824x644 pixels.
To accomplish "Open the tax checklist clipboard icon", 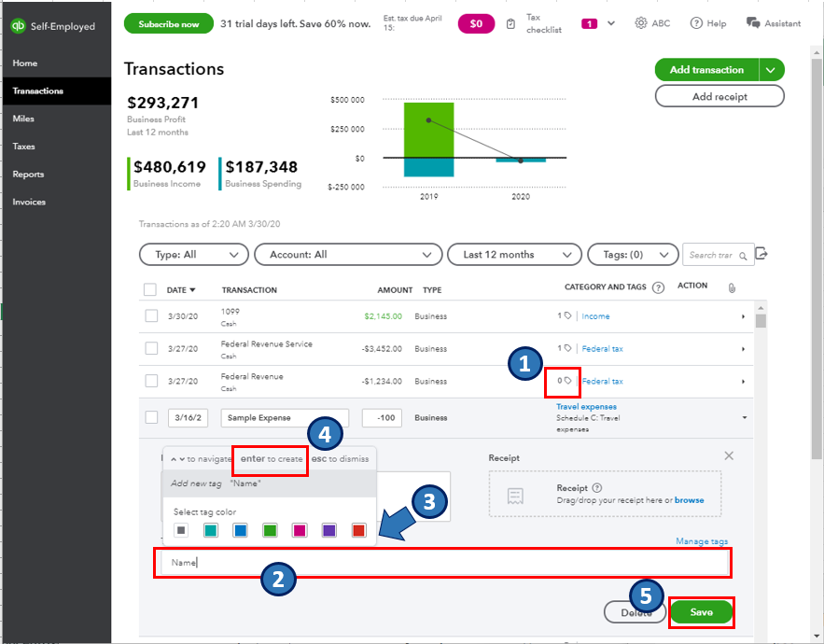I will (510, 24).
